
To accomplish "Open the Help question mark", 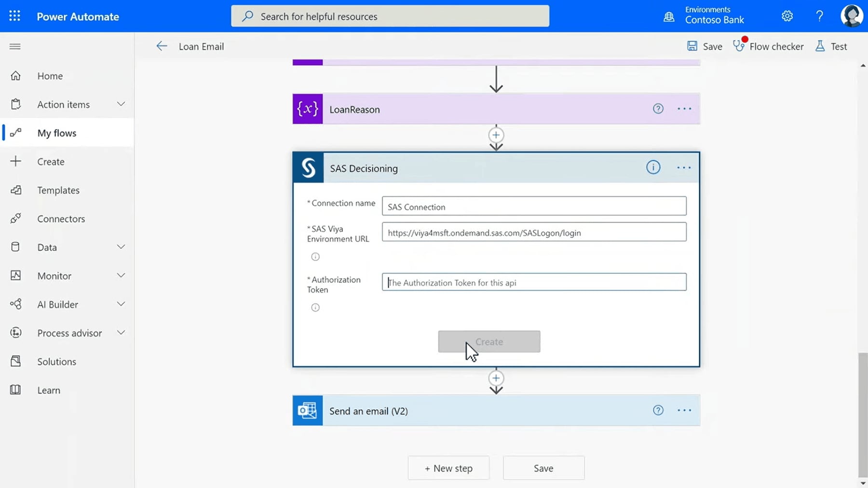I will pyautogui.click(x=819, y=16).
